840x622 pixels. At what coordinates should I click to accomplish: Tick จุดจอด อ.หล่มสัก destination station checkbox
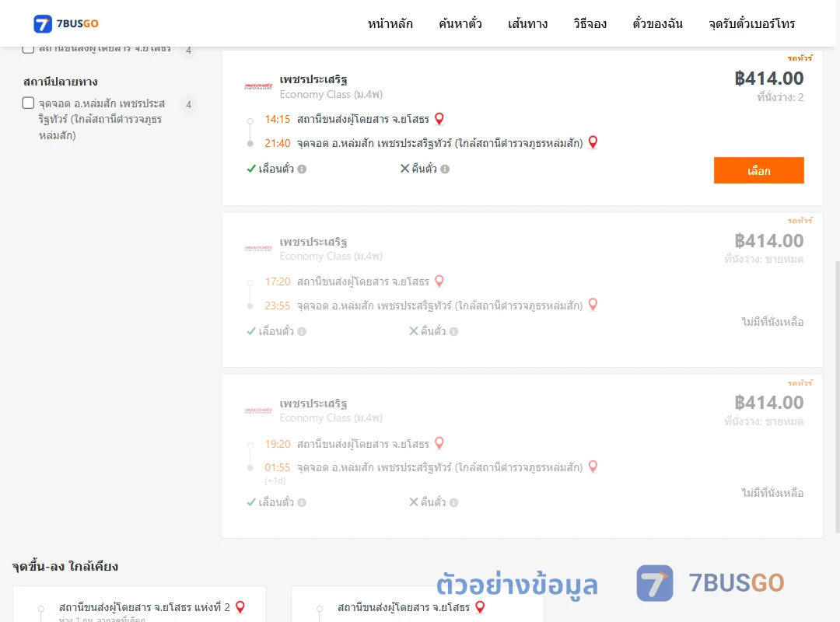click(x=29, y=103)
